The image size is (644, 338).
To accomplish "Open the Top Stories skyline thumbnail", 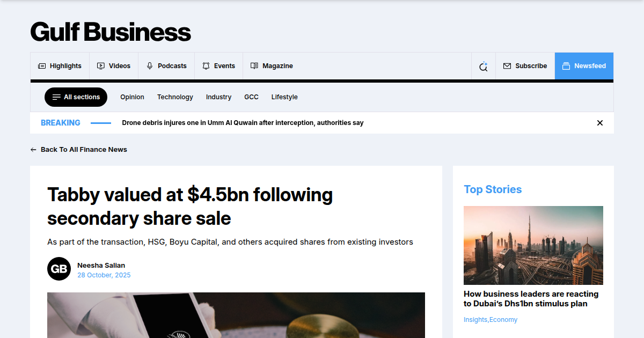I will tap(533, 245).
